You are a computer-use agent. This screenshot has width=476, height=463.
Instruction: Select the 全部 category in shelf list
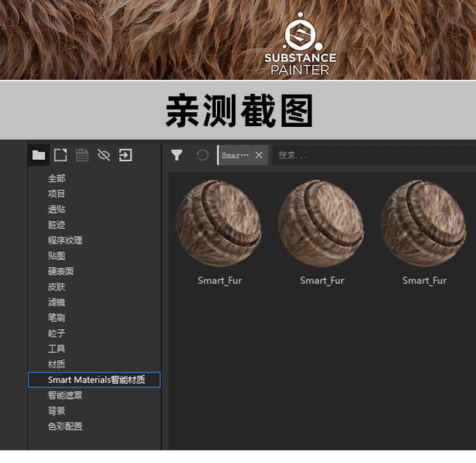click(56, 178)
